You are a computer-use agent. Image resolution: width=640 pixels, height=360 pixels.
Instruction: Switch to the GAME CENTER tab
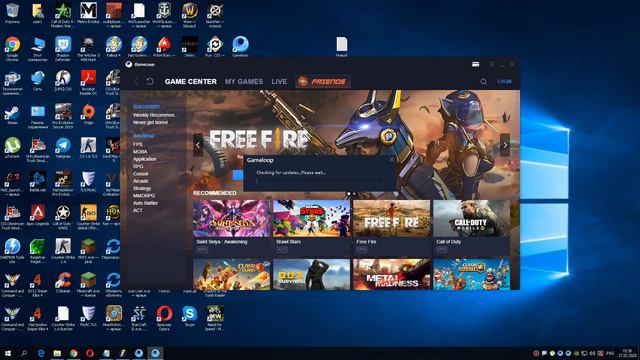pyautogui.click(x=191, y=82)
